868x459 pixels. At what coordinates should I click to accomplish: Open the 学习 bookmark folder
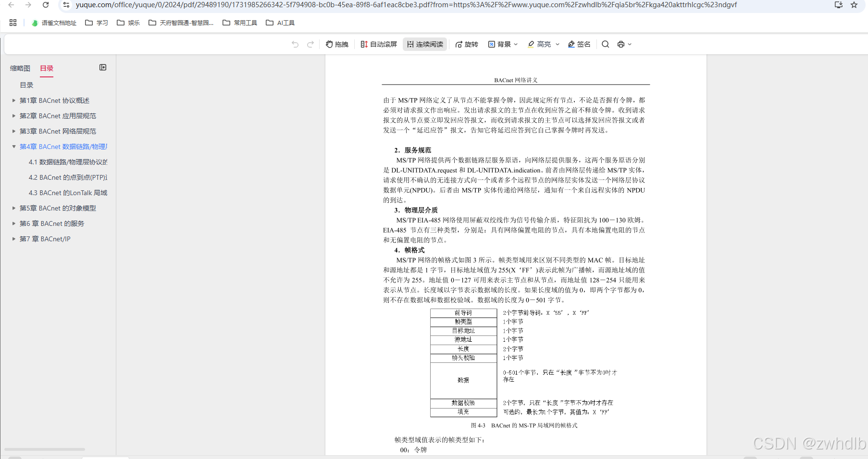point(97,23)
